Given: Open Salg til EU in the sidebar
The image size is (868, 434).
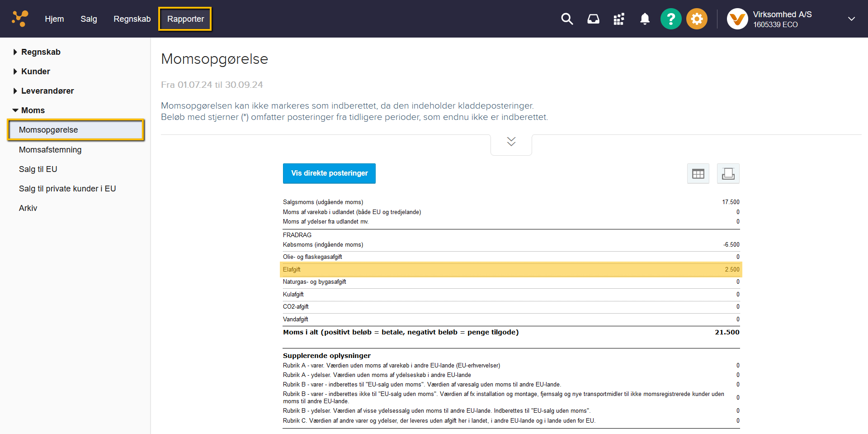Looking at the screenshot, I should pos(38,169).
